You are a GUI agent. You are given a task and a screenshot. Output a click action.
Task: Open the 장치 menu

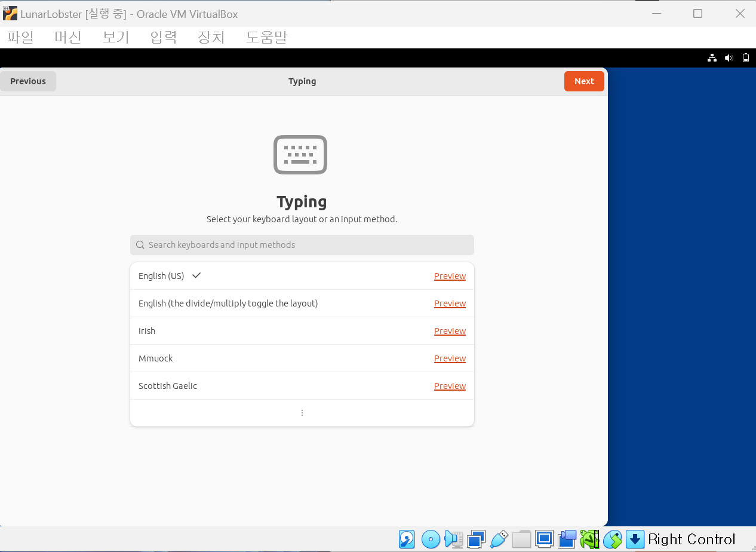click(211, 37)
